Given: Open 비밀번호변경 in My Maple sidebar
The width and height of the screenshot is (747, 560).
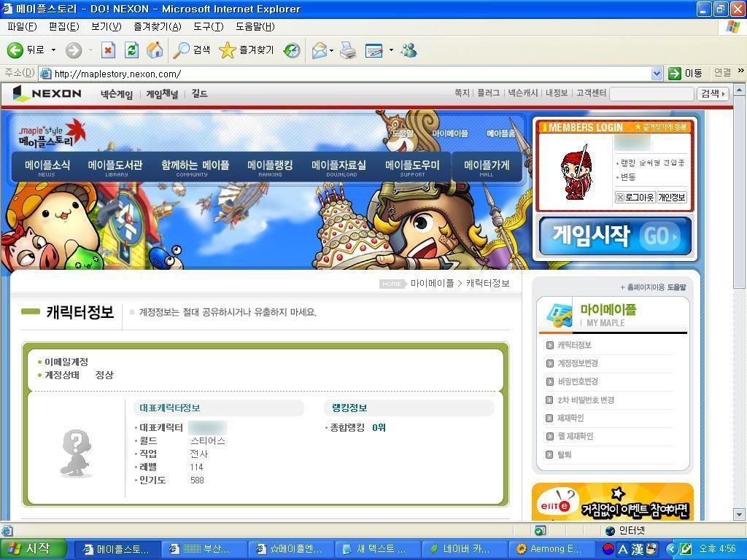Looking at the screenshot, I should [x=578, y=381].
